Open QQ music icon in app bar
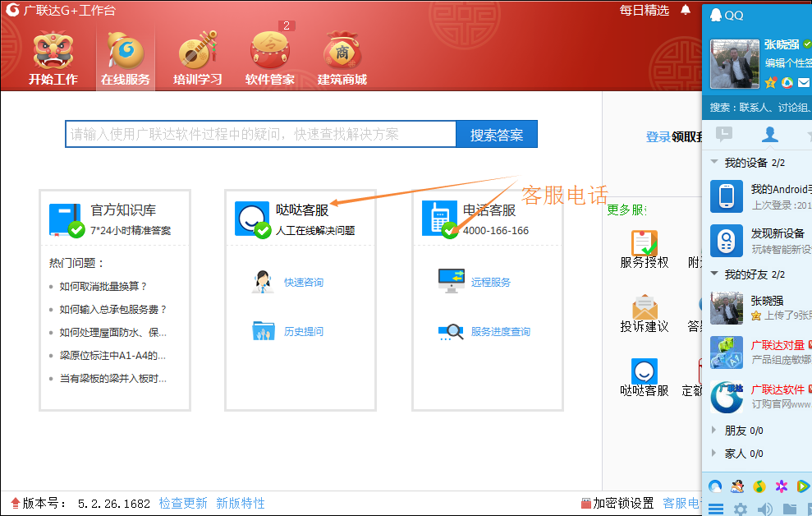 (759, 486)
